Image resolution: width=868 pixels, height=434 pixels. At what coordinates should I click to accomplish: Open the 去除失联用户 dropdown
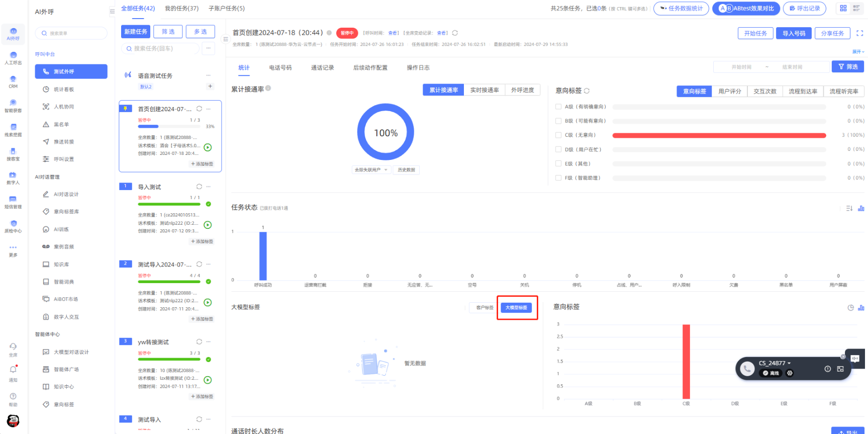371,170
